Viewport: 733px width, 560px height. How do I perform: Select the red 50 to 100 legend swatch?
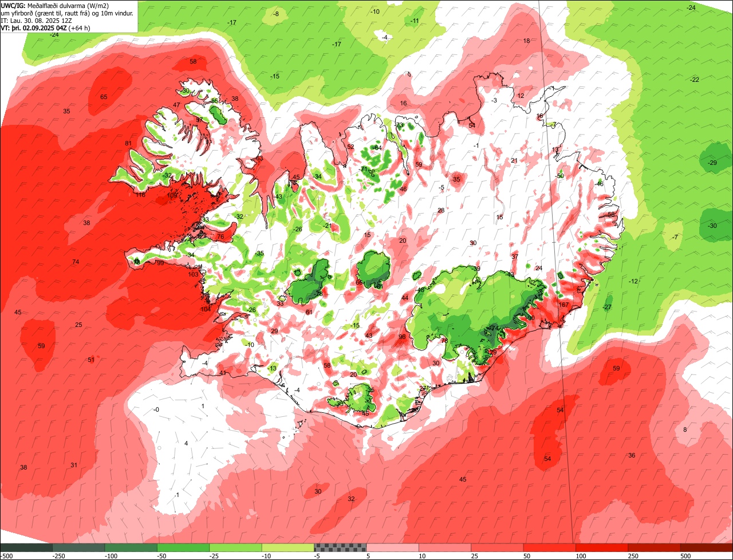[550, 547]
